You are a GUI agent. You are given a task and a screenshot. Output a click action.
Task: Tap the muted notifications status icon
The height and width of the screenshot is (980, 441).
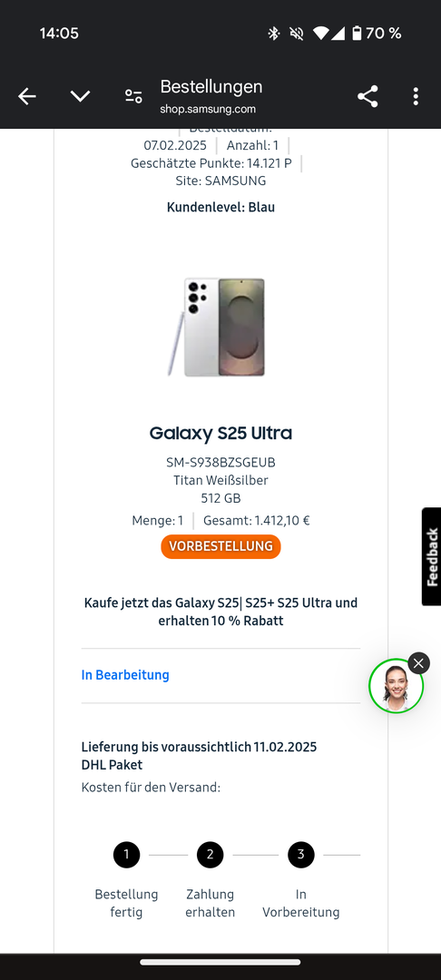coord(296,34)
